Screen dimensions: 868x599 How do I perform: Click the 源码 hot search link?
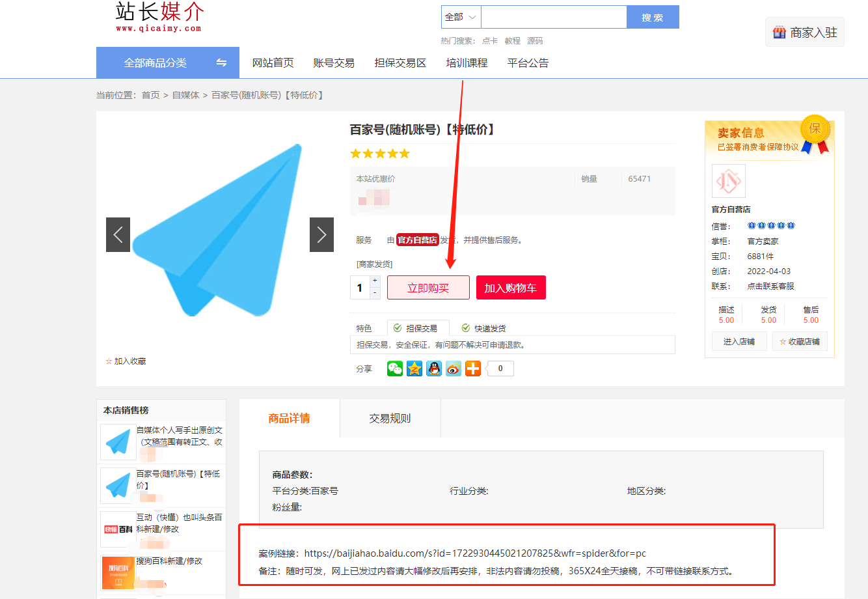[535, 40]
